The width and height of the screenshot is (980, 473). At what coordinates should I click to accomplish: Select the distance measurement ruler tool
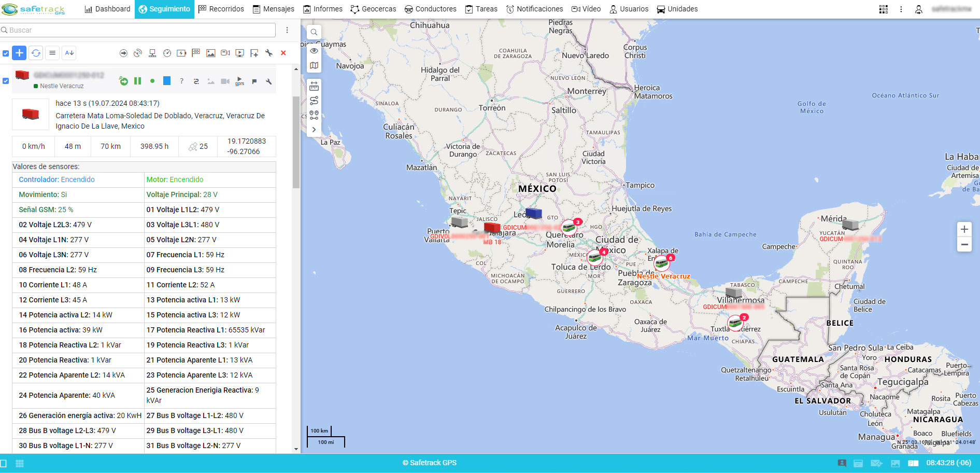tap(314, 86)
